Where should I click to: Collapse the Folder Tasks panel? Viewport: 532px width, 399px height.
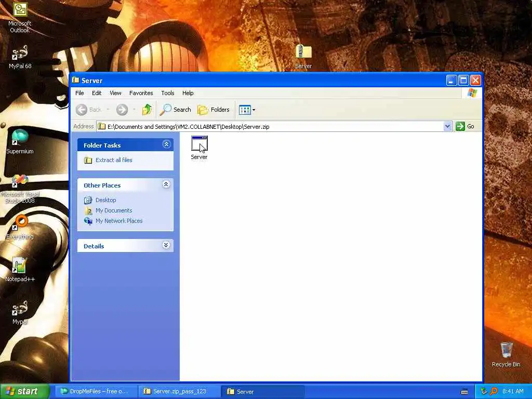pos(166,144)
